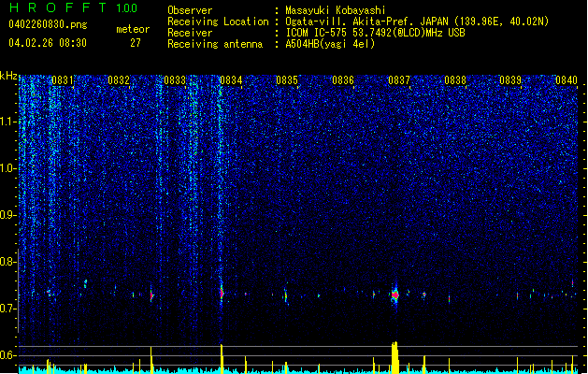Click the 0.8 kHz frequency axis label
This screenshot has height=374, width=588.
pos(7,262)
